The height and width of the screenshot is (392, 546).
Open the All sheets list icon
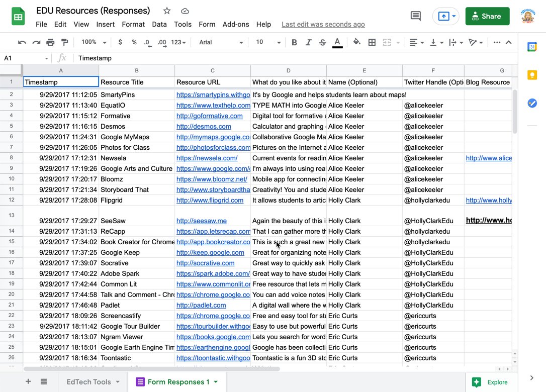click(44, 381)
